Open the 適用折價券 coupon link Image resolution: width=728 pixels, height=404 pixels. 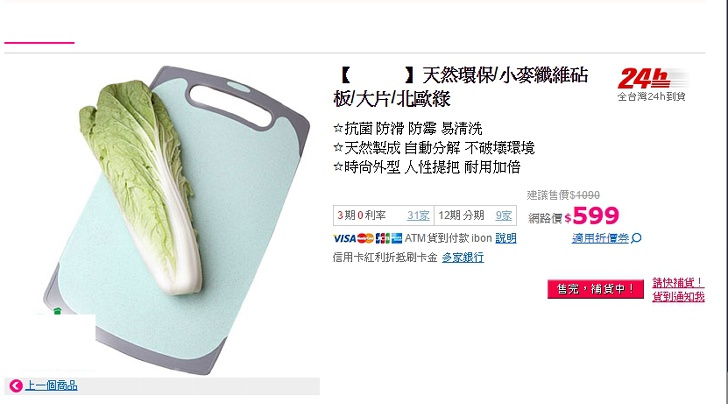[x=600, y=238]
